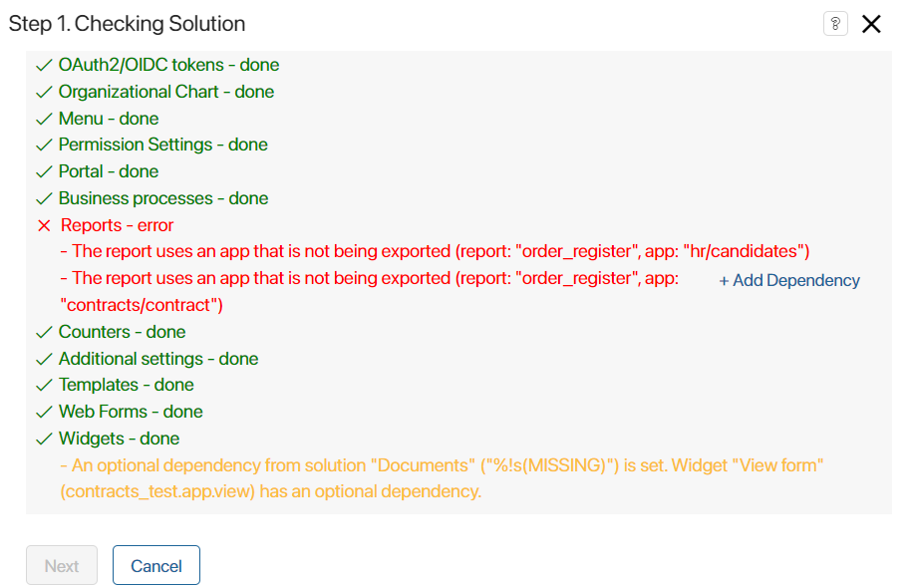Select 'Business processes - done' line
The width and height of the screenshot is (913, 588).
click(163, 198)
